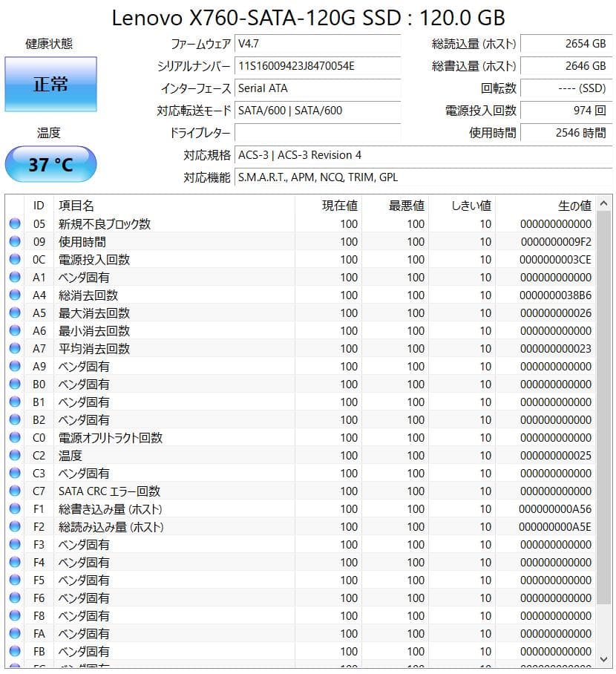Select the SATA CRC エラー回数 attribute name
The image size is (616, 674).
click(109, 491)
